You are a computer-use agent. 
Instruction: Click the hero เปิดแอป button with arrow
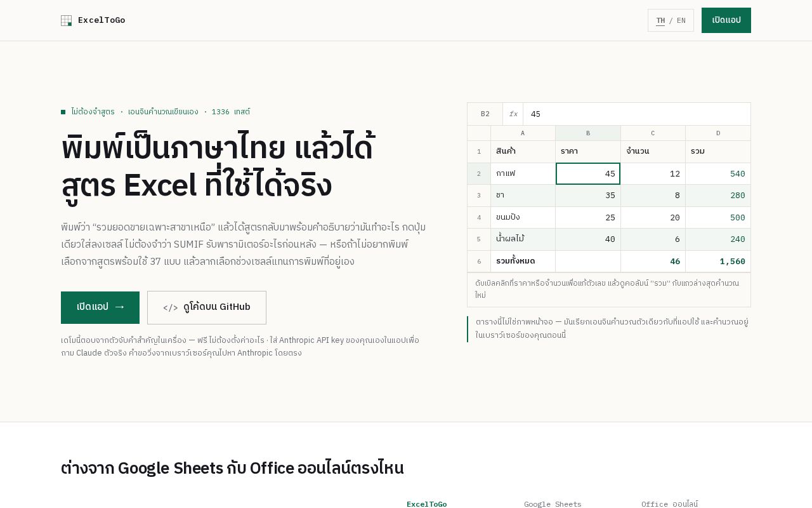tap(100, 307)
